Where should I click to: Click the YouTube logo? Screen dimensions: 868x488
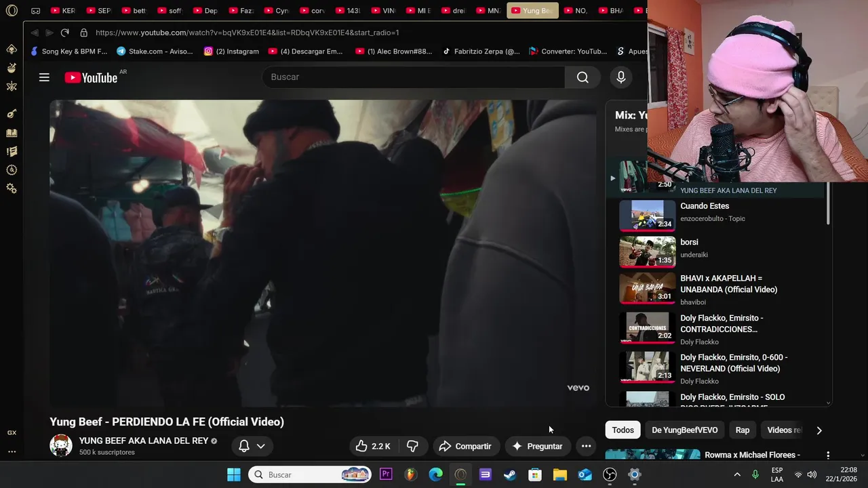click(x=91, y=78)
